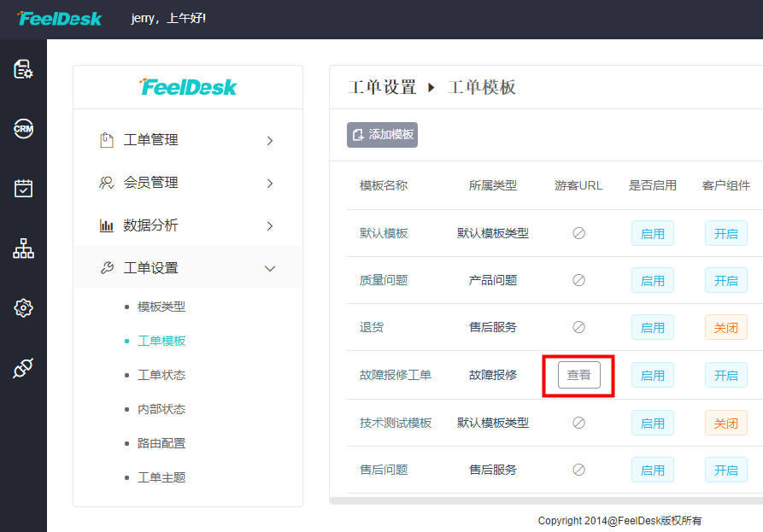Screen dimensions: 763x532
Task: Expand the 会员管理 section
Action: (269, 182)
